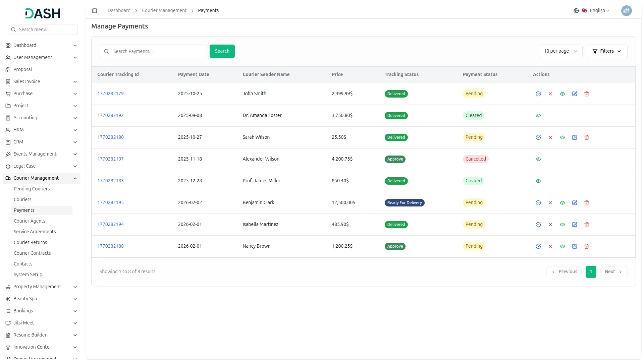Change language from English selector
Screen dimensions: 644x362
tap(596, 11)
